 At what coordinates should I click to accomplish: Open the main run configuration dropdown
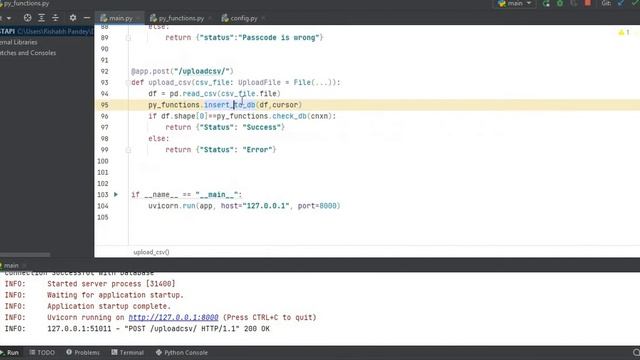515,4
